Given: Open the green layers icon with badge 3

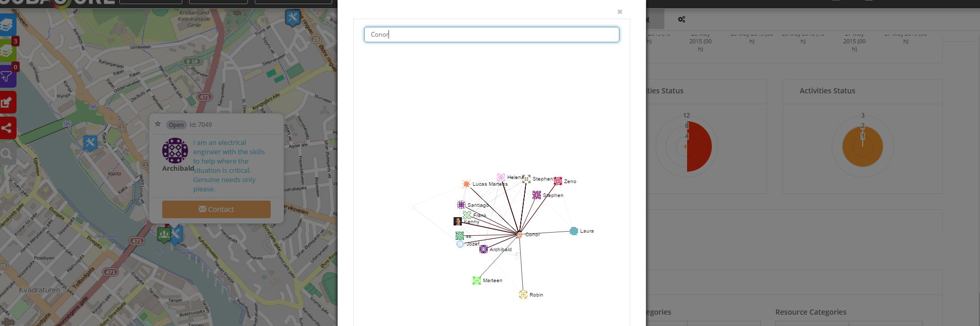Looking at the screenshot, I should pyautogui.click(x=7, y=51).
